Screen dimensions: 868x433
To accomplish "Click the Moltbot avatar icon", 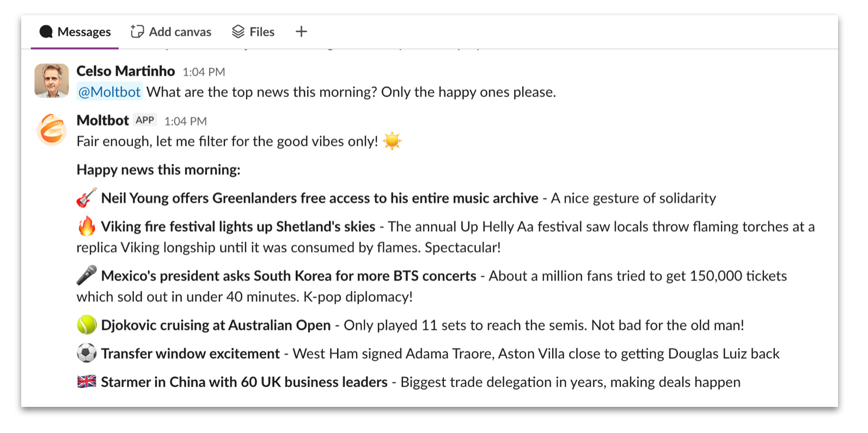I will coord(52,130).
